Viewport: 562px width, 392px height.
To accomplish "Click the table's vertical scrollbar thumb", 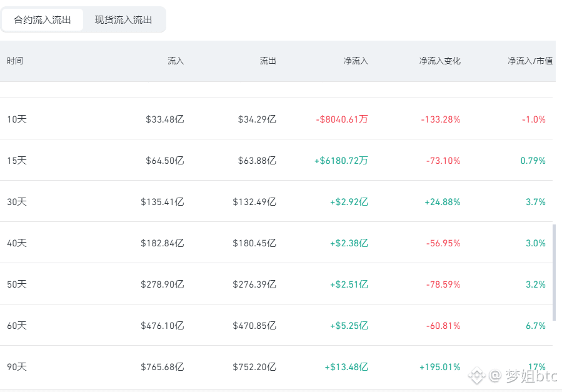I will [554, 273].
